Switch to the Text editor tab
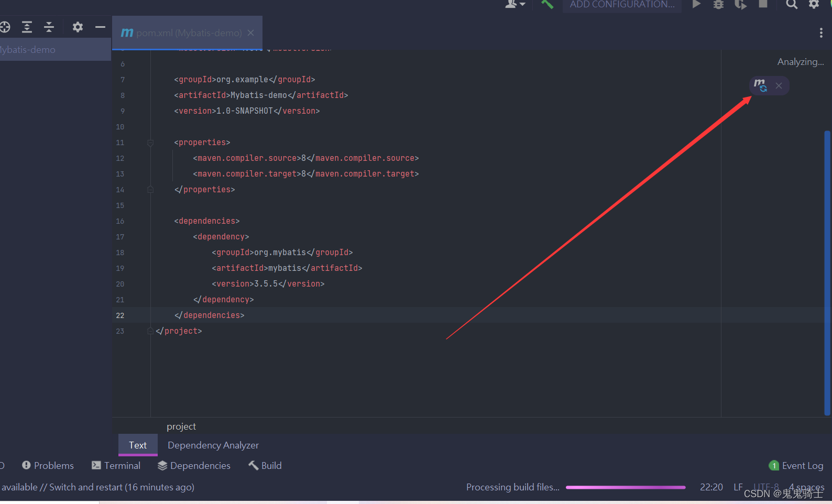This screenshot has width=832, height=504. (138, 445)
